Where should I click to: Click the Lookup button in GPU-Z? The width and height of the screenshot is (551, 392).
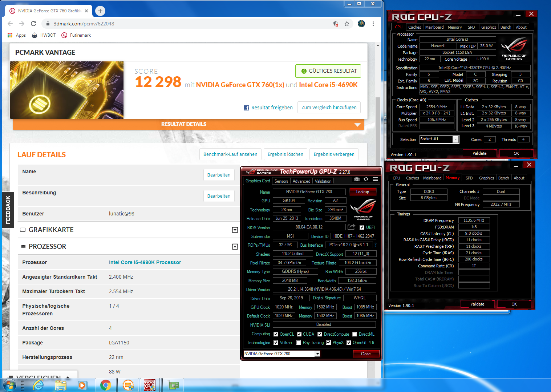click(x=362, y=192)
